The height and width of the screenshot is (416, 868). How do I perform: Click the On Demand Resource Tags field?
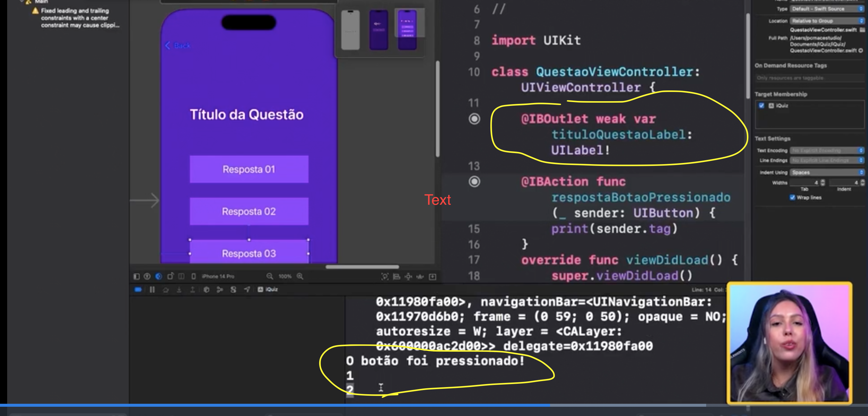(x=810, y=78)
